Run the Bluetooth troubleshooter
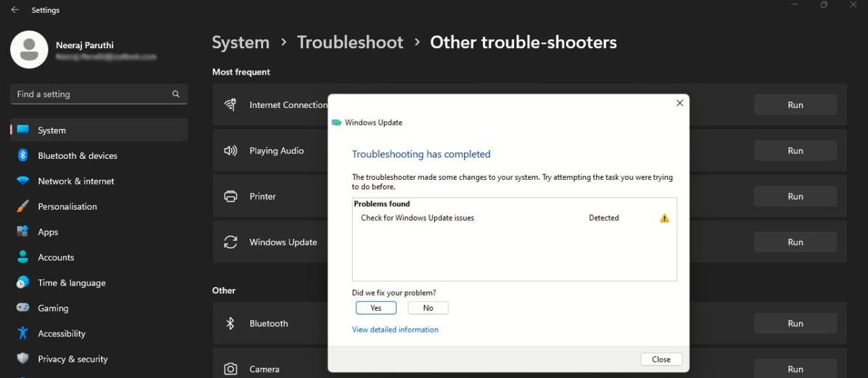 click(x=795, y=324)
